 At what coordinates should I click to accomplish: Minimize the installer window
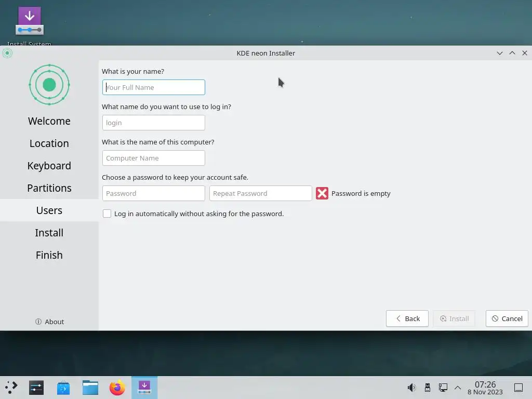500,53
